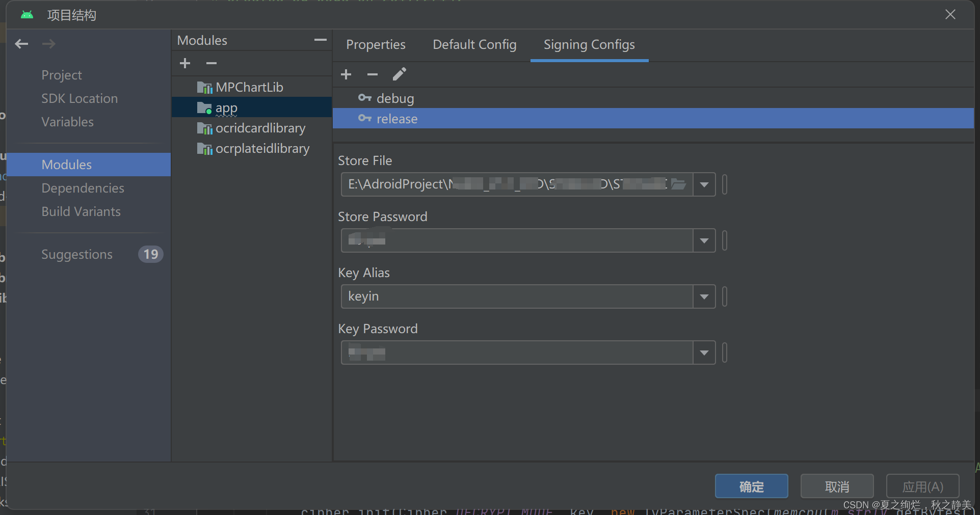Add a new signing config with the plus icon
The height and width of the screenshot is (515, 980).
(346, 74)
